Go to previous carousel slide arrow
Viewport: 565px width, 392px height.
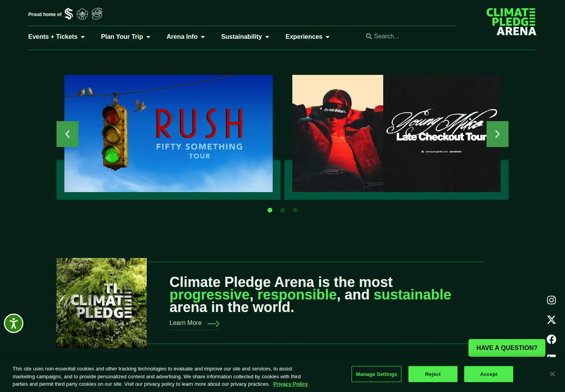pos(67,134)
